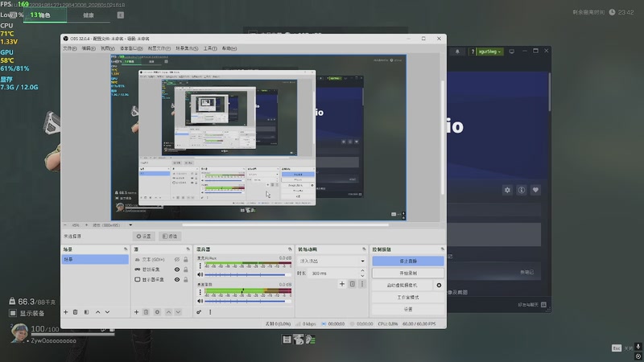Open game info icon in Steam window
The width and height of the screenshot is (644, 362).
point(522,190)
